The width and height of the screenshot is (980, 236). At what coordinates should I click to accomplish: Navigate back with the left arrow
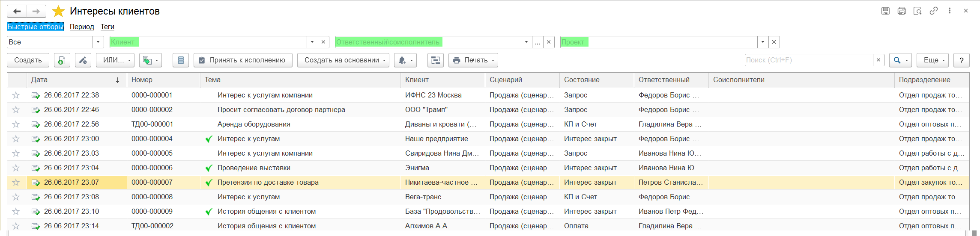(x=17, y=11)
